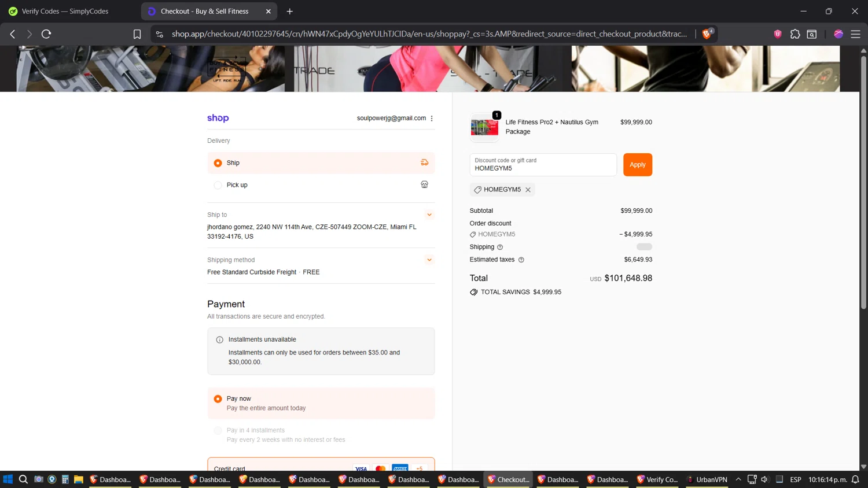The width and height of the screenshot is (868, 488).
Task: Click the shop logo
Action: point(218,118)
